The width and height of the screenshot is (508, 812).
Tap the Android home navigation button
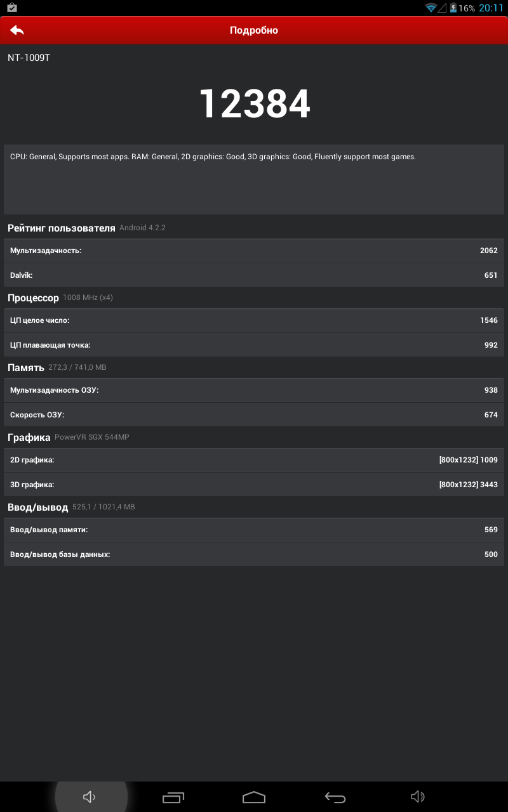click(254, 797)
